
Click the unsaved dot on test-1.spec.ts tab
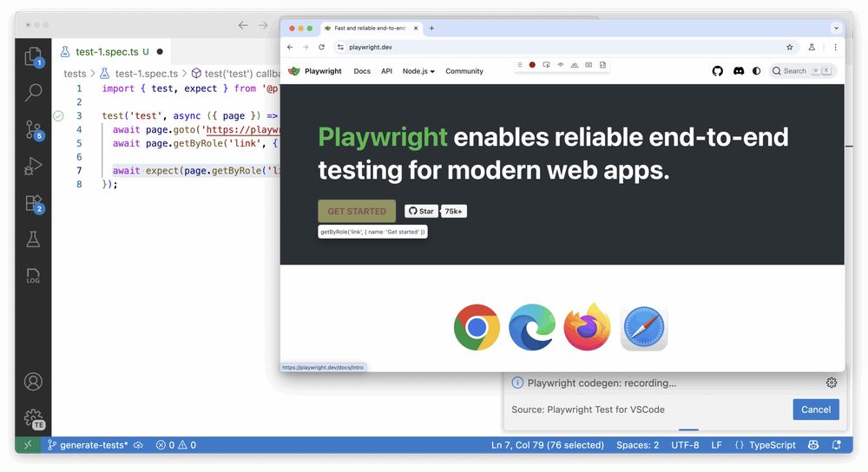(160, 51)
